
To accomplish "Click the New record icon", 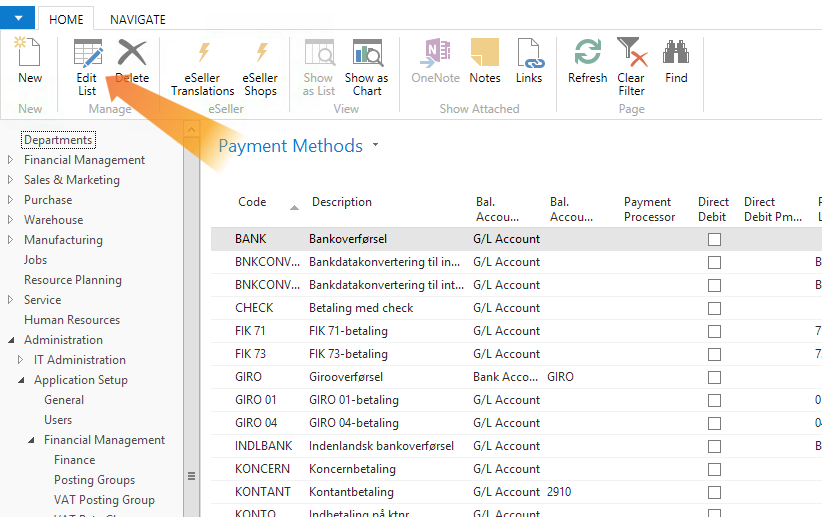I will [29, 60].
